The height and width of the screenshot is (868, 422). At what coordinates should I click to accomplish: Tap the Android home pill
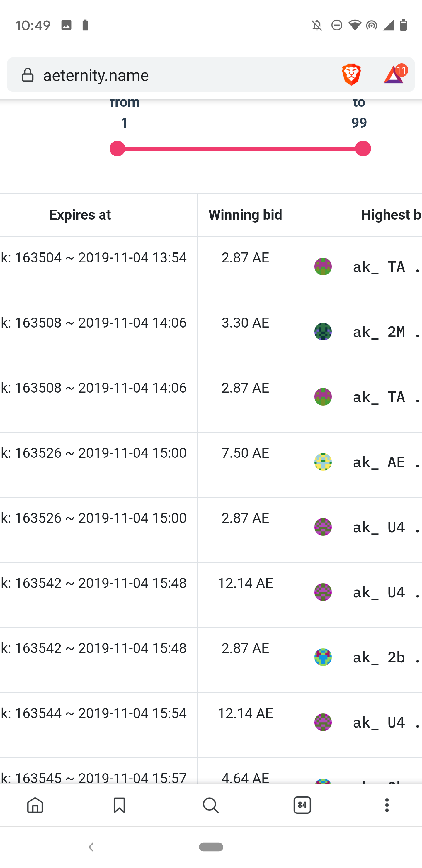pos(211,847)
